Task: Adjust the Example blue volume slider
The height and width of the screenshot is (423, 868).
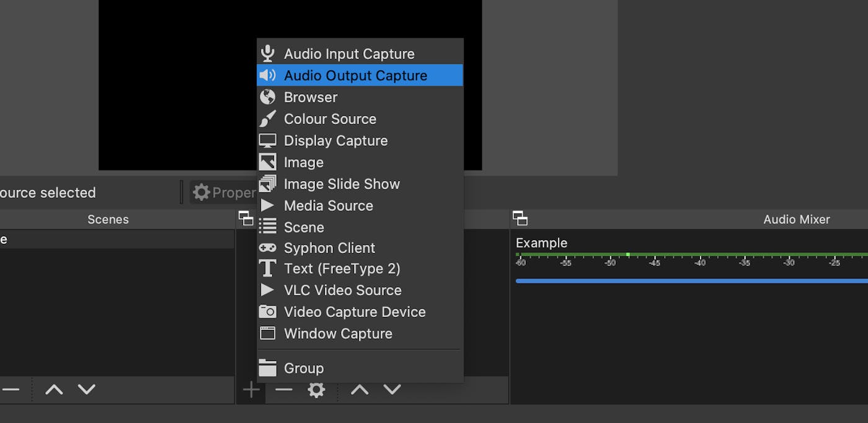Action: click(x=692, y=281)
